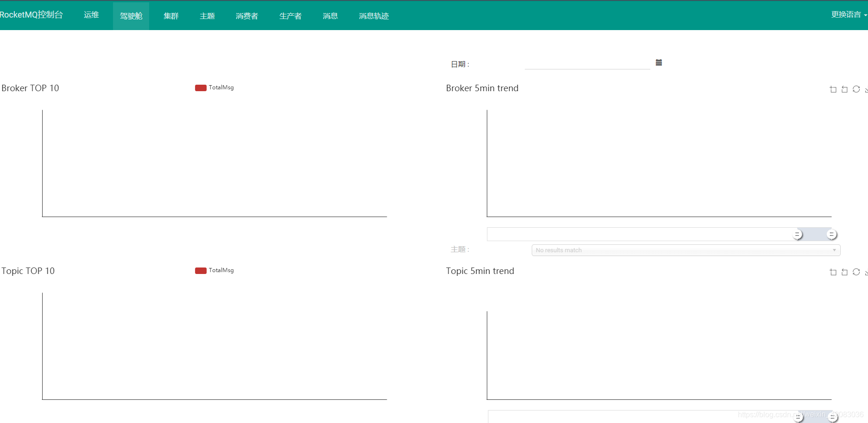Click the Broker 5min trend chart title
868x423 pixels.
pos(482,88)
